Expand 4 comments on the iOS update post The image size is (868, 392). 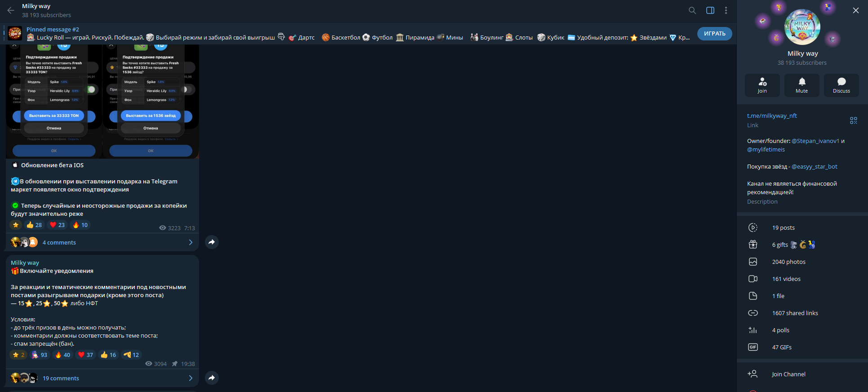tap(102, 242)
